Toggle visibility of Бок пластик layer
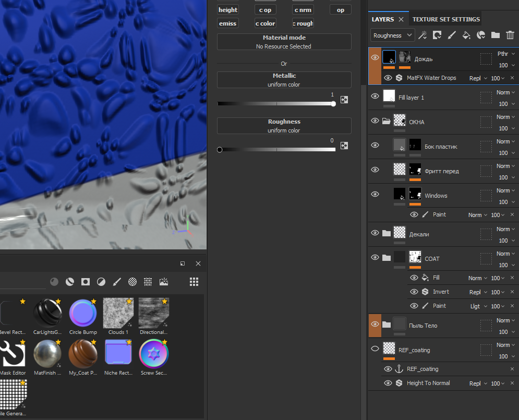 coord(375,145)
